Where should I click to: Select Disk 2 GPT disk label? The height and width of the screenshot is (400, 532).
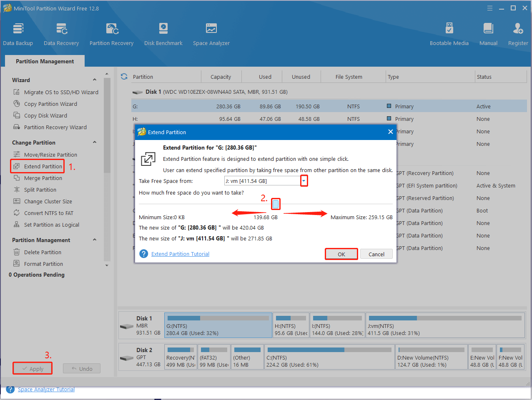point(141,357)
